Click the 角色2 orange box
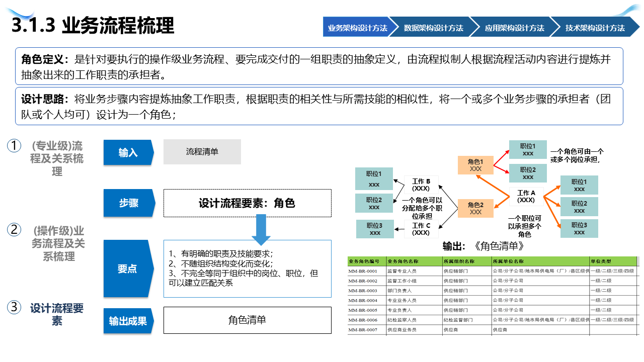The image size is (644, 362). pyautogui.click(x=475, y=208)
